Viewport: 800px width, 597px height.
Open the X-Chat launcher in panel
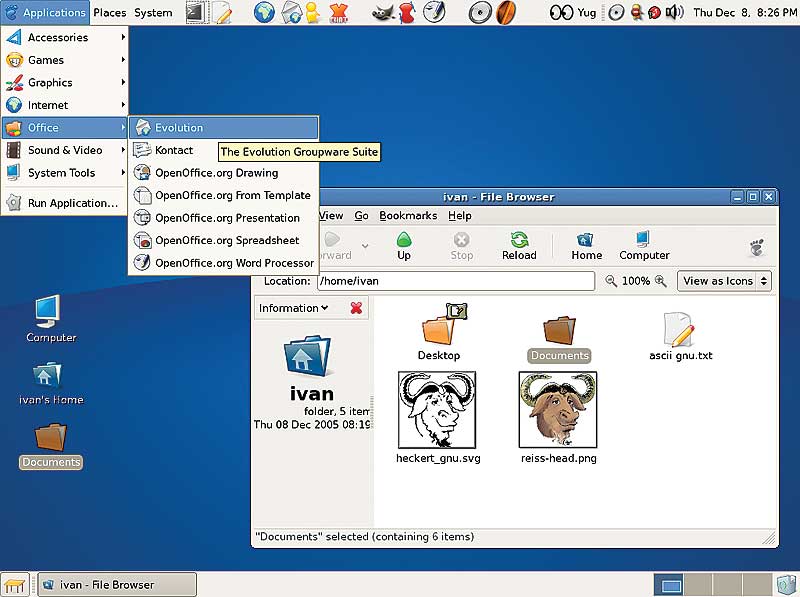coord(339,12)
